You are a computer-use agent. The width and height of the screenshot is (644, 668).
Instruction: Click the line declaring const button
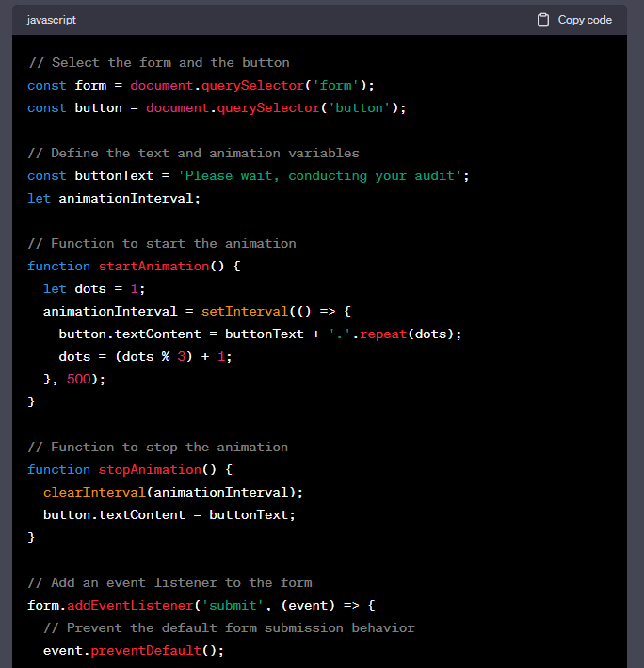point(217,107)
